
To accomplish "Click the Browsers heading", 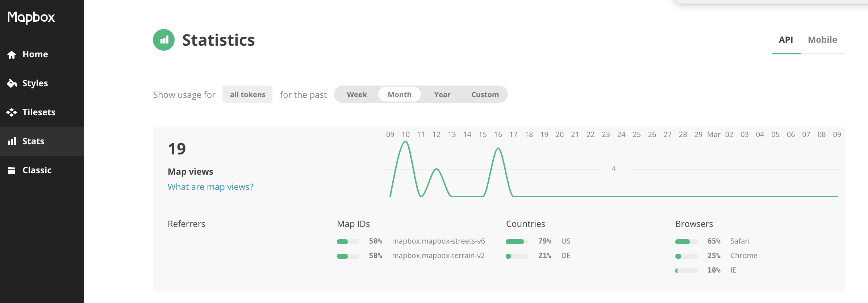I will 694,224.
